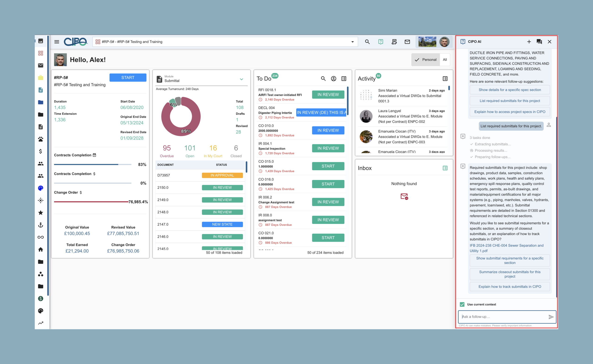The height and width of the screenshot is (364, 593).
Task: Open the To Do list view icon
Action: click(344, 79)
